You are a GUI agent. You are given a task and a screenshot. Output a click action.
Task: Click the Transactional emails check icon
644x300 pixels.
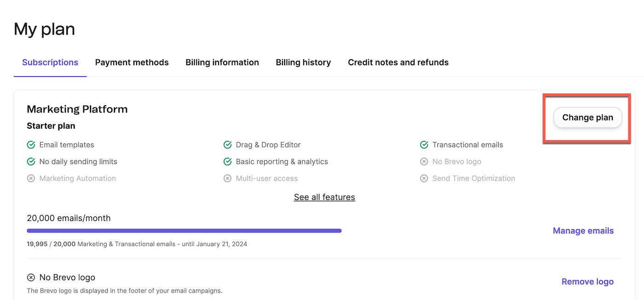pos(424,145)
